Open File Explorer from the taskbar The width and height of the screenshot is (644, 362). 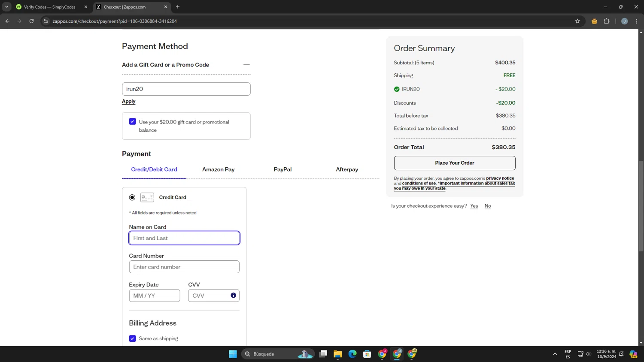pos(337,354)
